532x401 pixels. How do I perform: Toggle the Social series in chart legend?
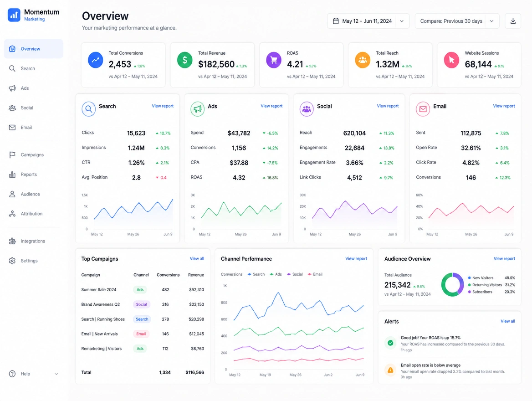(295, 274)
